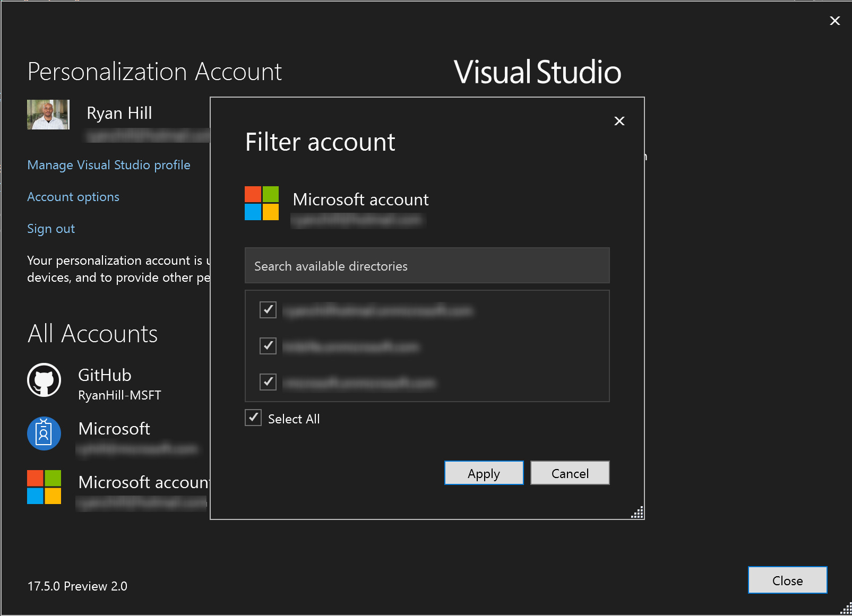Click the Microsoft logo in Filter account dialog
Screen dimensions: 852x616
(262, 203)
